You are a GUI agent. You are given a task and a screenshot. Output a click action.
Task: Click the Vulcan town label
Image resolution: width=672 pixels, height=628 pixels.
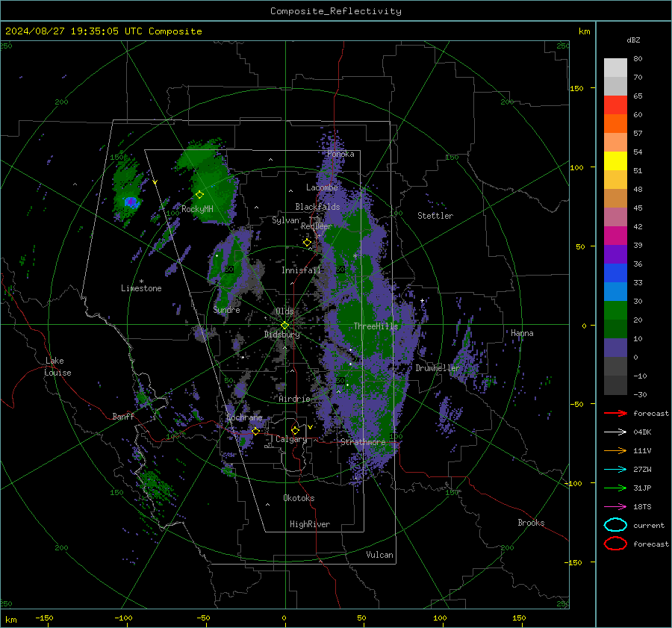379,555
